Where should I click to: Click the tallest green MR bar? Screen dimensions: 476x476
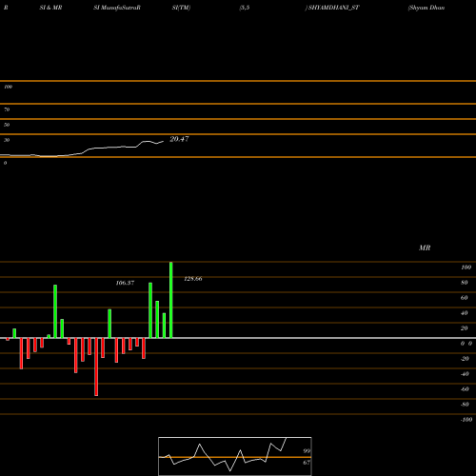pos(171,300)
